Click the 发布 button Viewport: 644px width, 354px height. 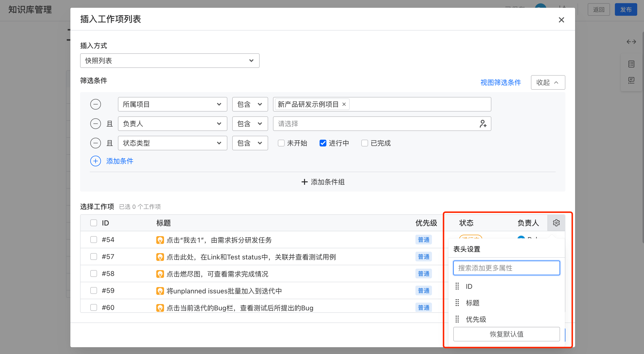coord(626,9)
